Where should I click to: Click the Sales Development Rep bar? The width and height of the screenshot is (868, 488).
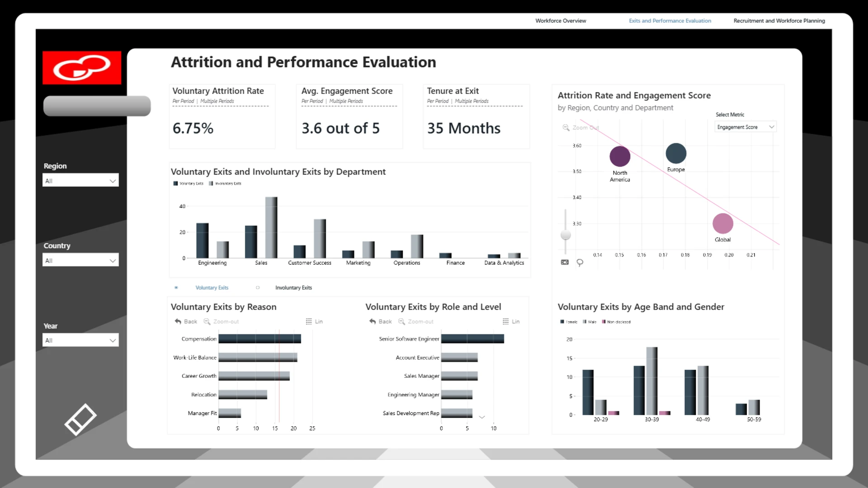(457, 413)
